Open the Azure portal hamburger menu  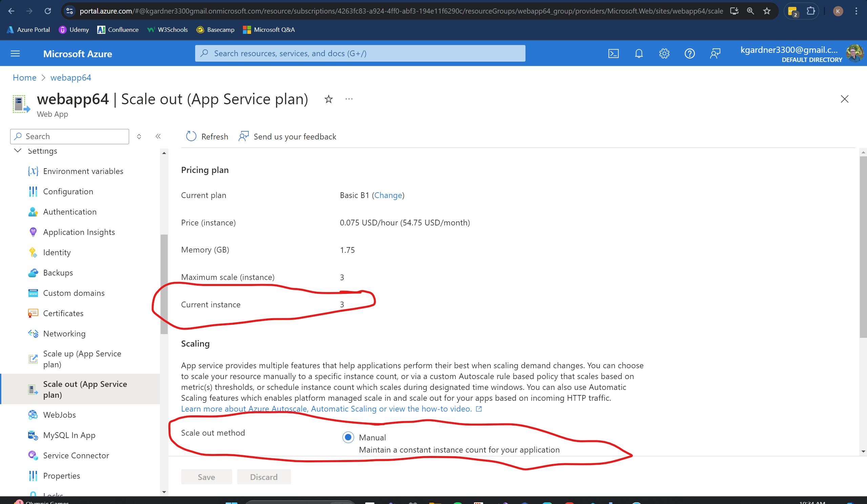pyautogui.click(x=15, y=53)
